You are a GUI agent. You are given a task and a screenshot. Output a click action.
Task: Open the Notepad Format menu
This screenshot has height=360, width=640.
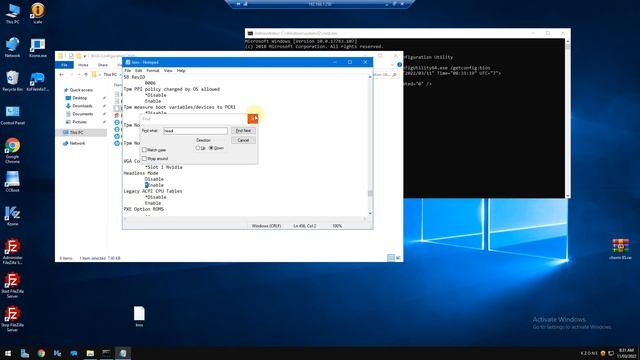[153, 71]
